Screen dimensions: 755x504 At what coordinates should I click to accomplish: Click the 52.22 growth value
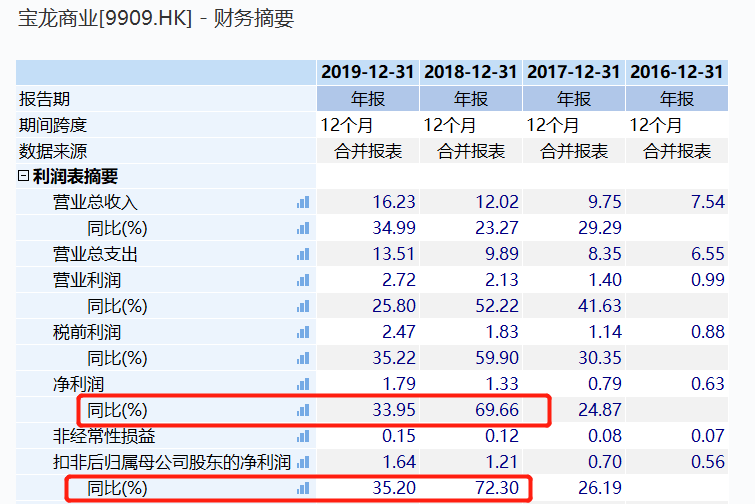click(x=497, y=306)
